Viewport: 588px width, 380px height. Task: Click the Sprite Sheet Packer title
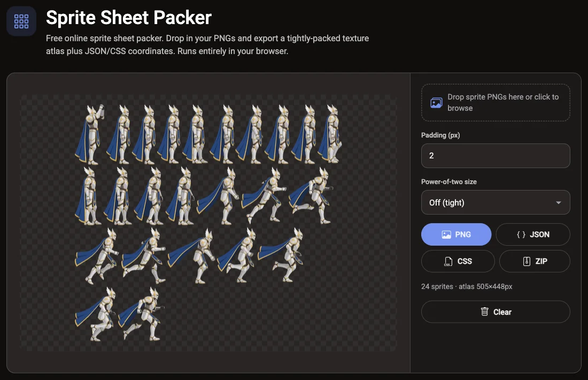(x=129, y=18)
